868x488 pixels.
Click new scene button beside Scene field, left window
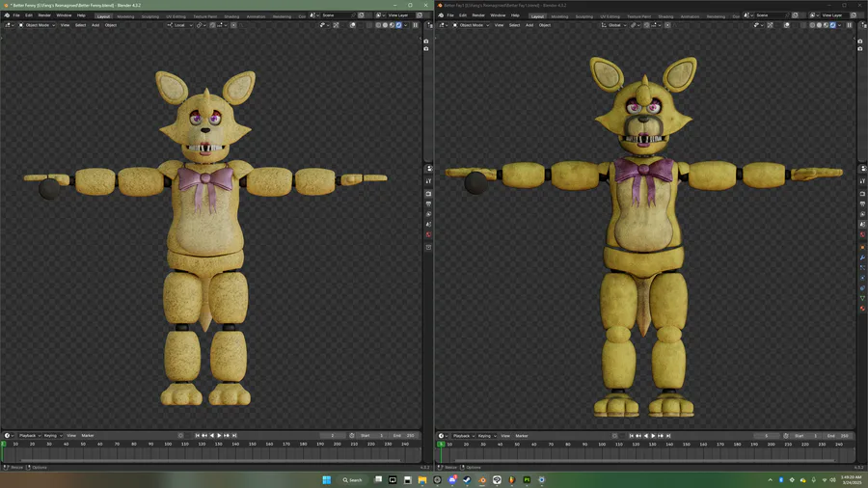[x=361, y=15]
